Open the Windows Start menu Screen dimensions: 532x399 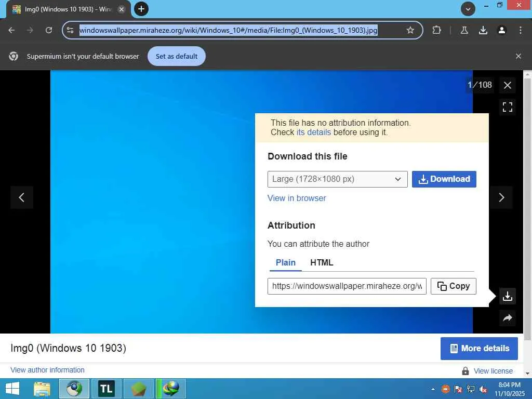(x=12, y=389)
